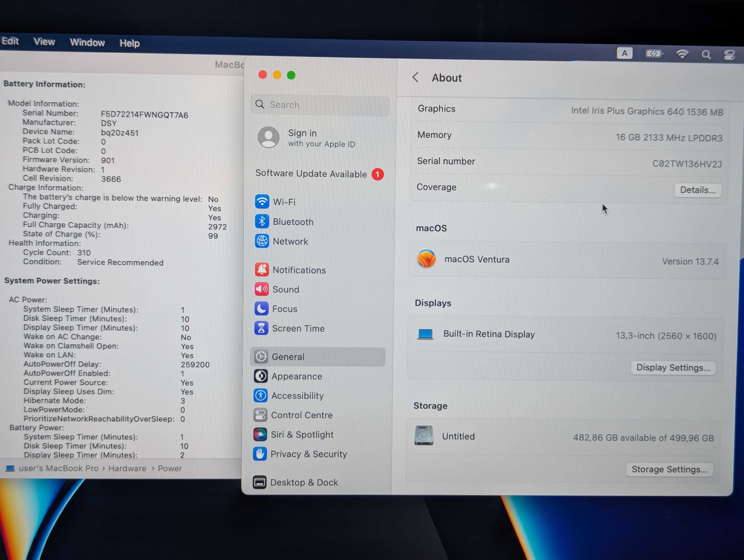Open the Wi-Fi menu bar icon

682,54
